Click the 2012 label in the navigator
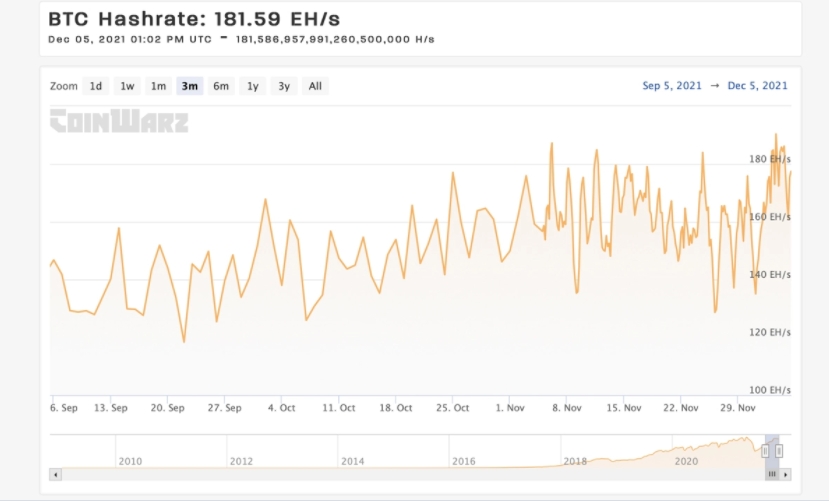Image resolution: width=829 pixels, height=501 pixels. (x=241, y=461)
